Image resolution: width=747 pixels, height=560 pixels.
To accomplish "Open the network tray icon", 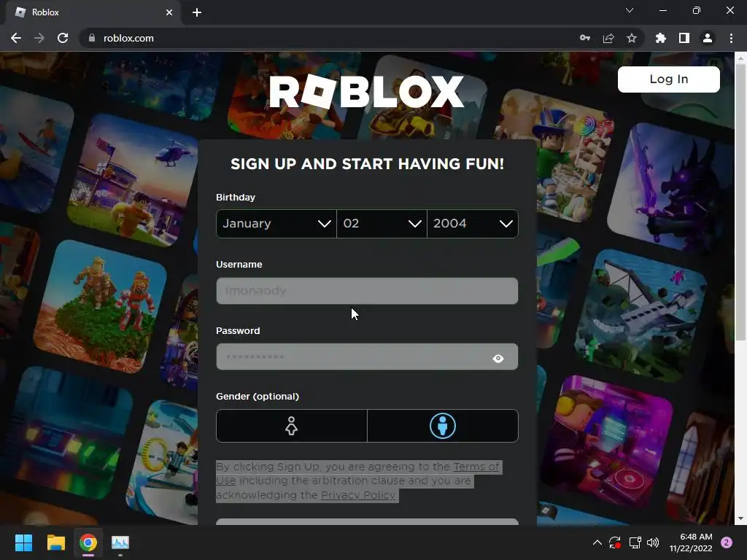I will pos(635,542).
